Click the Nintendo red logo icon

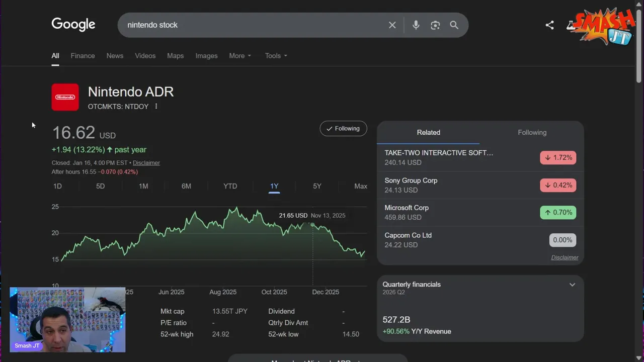pos(65,97)
